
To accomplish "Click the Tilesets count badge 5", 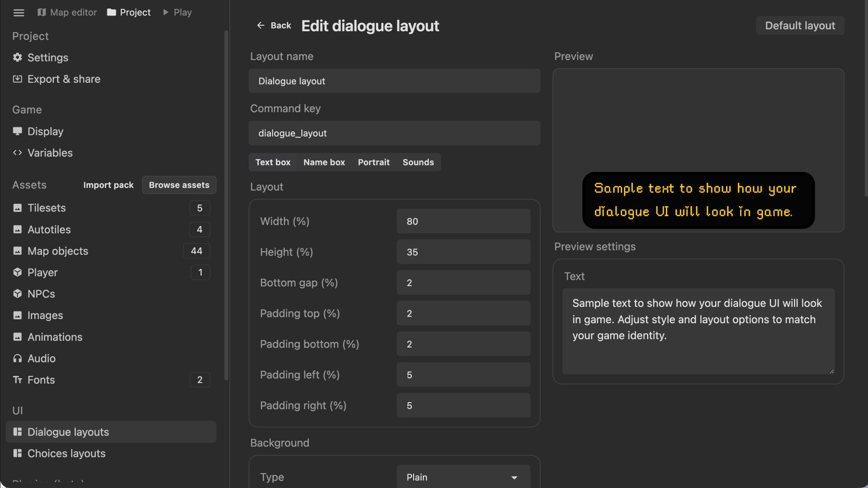I will 199,208.
